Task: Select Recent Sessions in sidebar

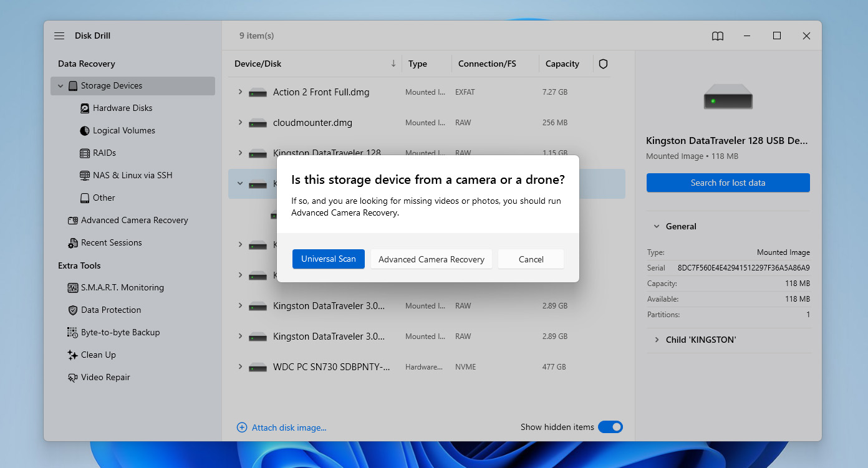Action: click(x=111, y=243)
